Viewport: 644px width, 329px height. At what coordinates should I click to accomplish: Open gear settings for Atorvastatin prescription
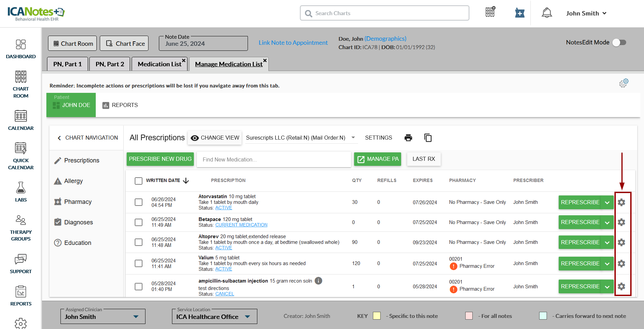pyautogui.click(x=621, y=202)
